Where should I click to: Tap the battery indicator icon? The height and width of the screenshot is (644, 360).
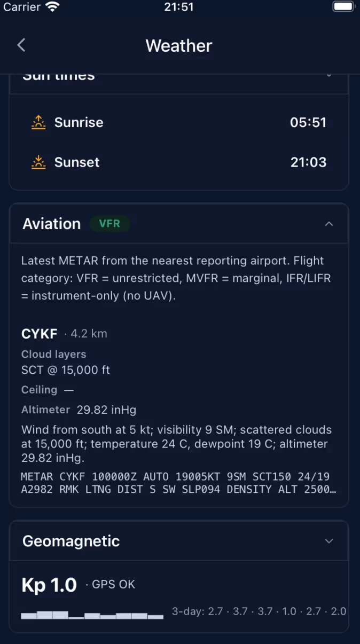[x=343, y=7]
